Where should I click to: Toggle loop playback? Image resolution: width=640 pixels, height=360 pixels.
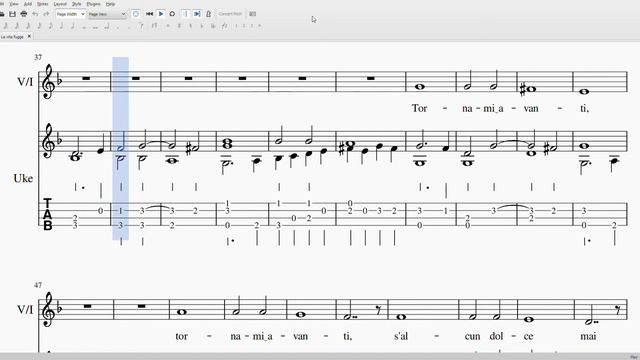coord(172,14)
